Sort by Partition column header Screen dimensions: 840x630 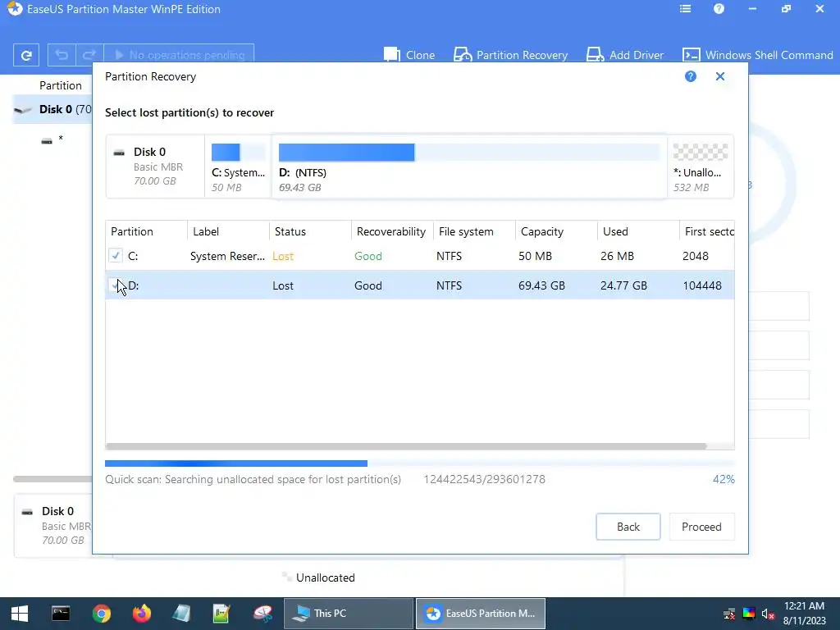coord(146,231)
